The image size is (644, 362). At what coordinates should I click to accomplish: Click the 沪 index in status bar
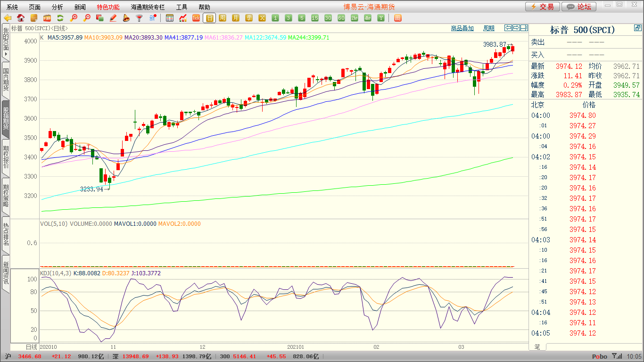[8, 356]
